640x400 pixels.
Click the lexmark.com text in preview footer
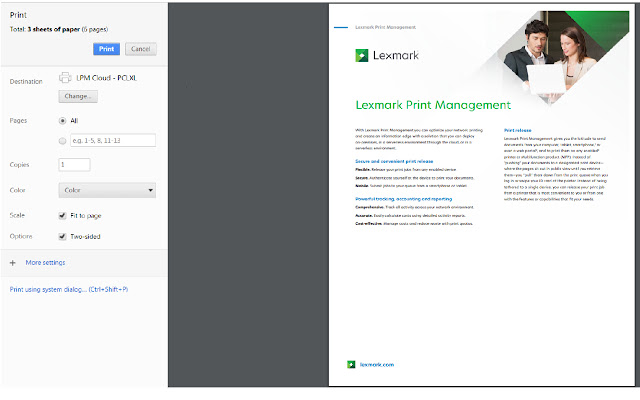[377, 365]
